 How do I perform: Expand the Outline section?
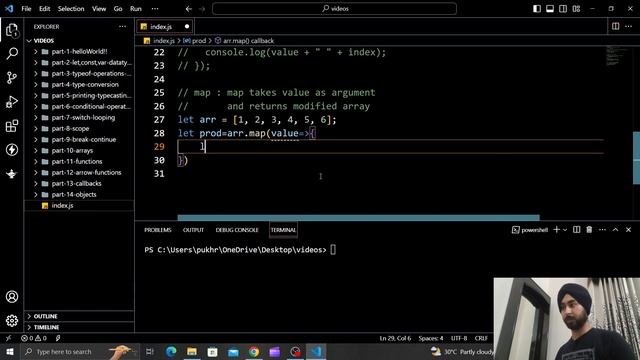click(x=80, y=316)
